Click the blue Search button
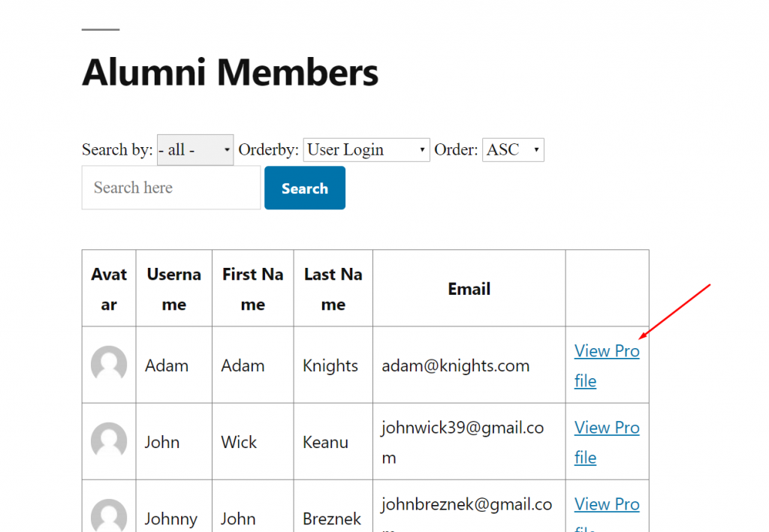 click(x=305, y=188)
